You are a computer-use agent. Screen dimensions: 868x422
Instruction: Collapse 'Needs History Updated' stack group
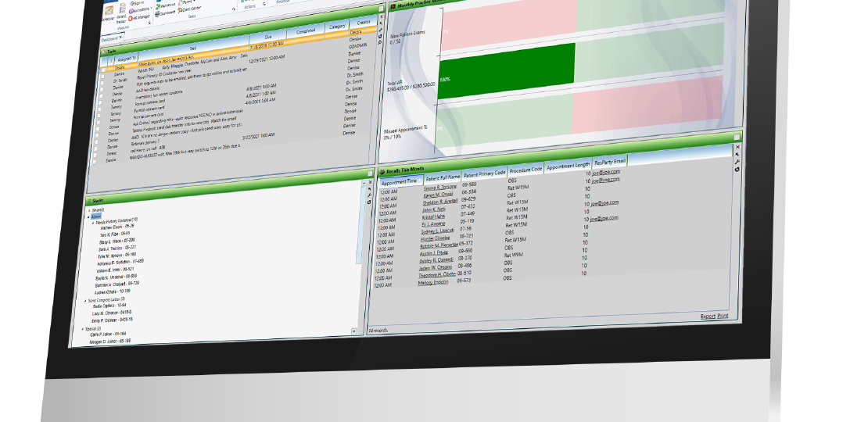[93, 224]
